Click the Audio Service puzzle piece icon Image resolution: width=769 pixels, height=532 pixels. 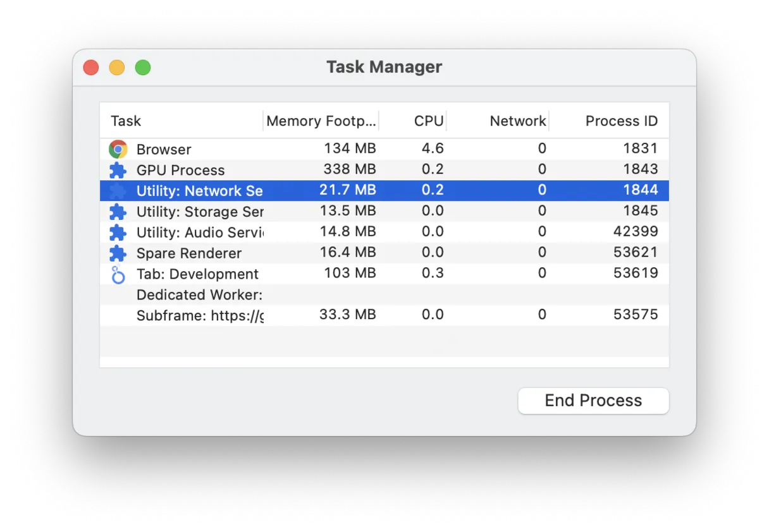pos(118,233)
